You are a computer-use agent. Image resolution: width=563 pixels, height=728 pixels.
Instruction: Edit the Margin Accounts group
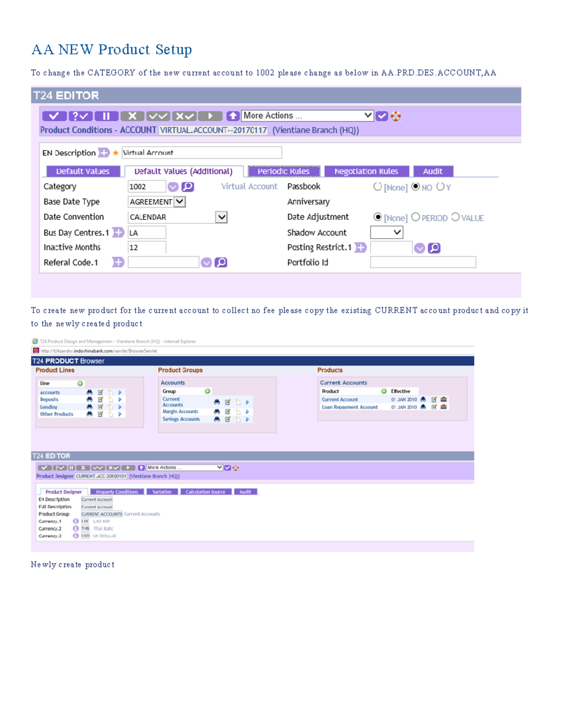point(228,412)
